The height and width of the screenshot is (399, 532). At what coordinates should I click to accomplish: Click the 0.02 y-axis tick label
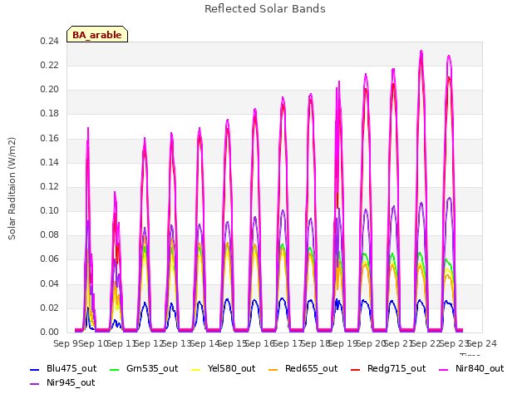pyautogui.click(x=49, y=308)
